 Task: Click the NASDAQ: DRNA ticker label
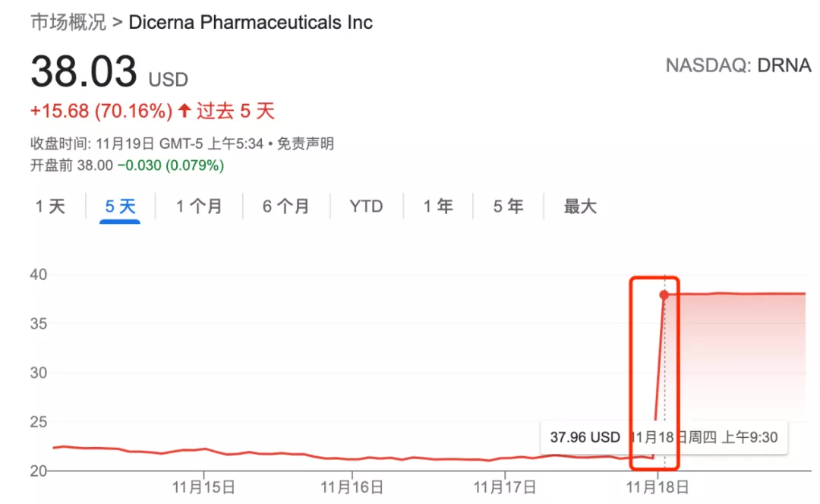point(738,65)
